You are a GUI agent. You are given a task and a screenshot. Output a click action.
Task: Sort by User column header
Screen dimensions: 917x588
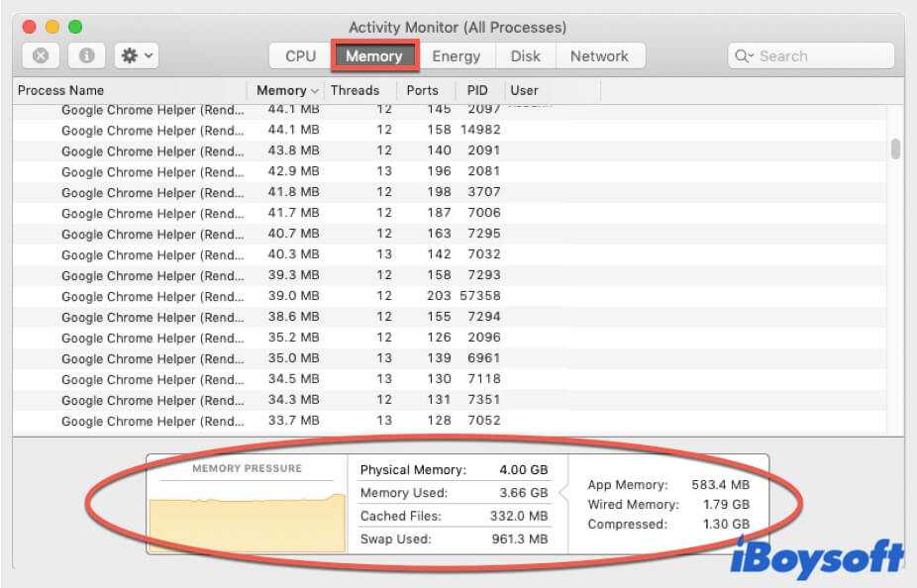tap(524, 90)
